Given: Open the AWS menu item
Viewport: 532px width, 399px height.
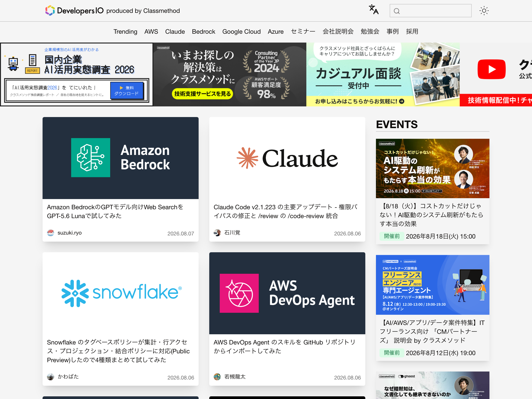Looking at the screenshot, I should [x=151, y=31].
